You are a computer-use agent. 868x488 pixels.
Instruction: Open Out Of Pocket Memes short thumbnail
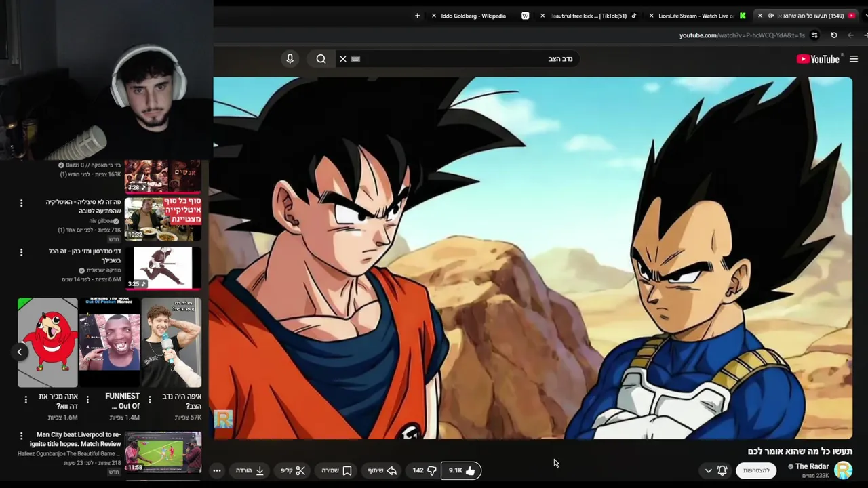[109, 343]
